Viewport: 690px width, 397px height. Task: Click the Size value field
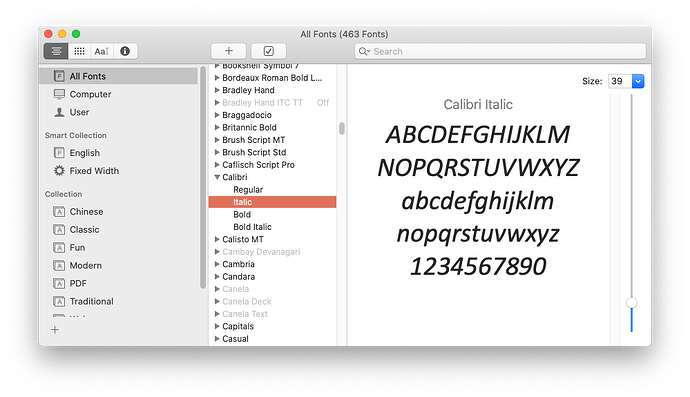(620, 81)
